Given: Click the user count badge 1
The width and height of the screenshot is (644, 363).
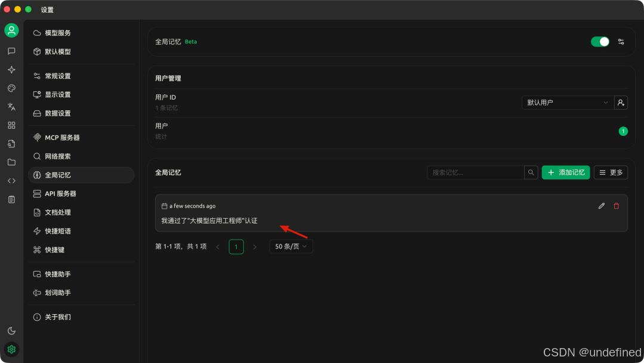Looking at the screenshot, I should (x=623, y=131).
